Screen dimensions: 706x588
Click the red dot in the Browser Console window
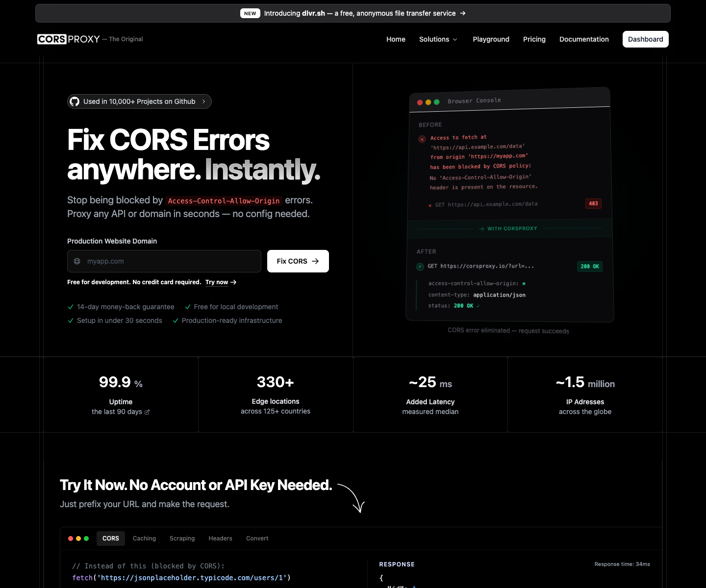pos(420,102)
